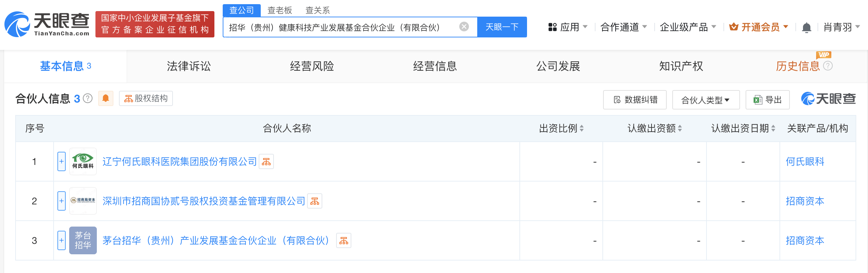Open the 应用 dropdown menu

(x=568, y=27)
